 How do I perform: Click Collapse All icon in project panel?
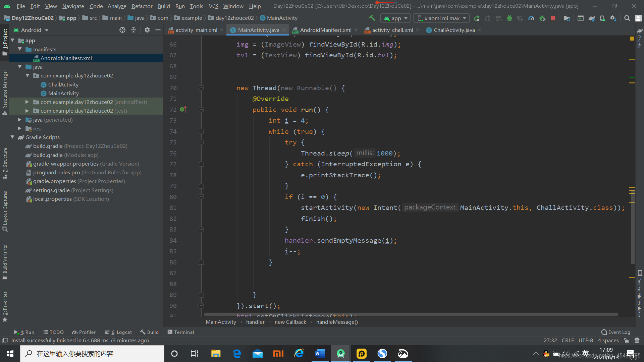(133, 30)
